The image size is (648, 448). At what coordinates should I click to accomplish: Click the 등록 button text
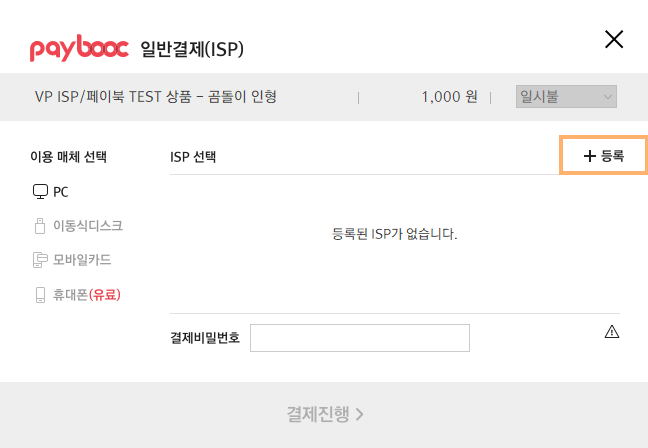pos(612,156)
